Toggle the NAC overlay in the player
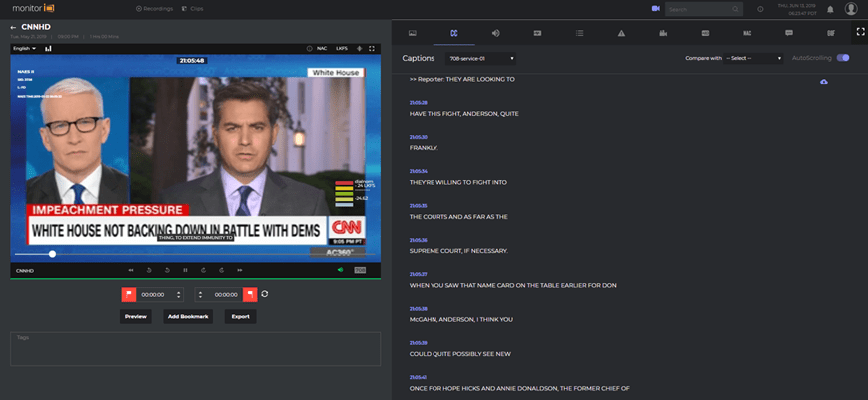Screen dimensions: 868x400 pyautogui.click(x=322, y=49)
